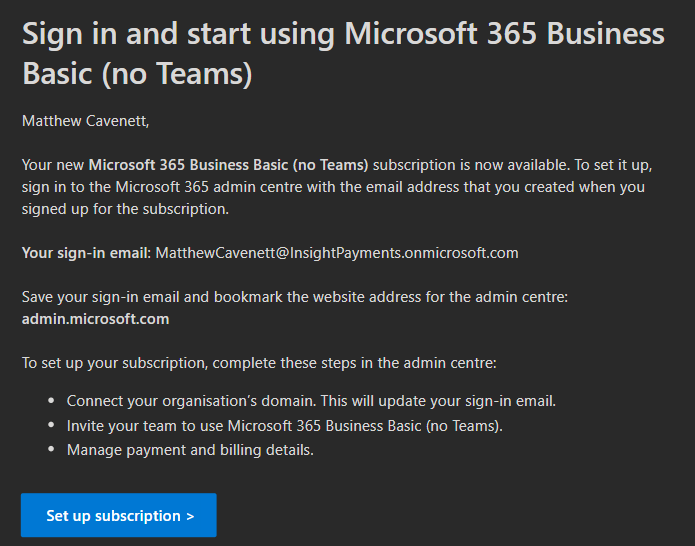Click the MatthewCavenett@InsightPayments.onmicrosoft.com email address
The width and height of the screenshot is (695, 546).
coord(337,253)
